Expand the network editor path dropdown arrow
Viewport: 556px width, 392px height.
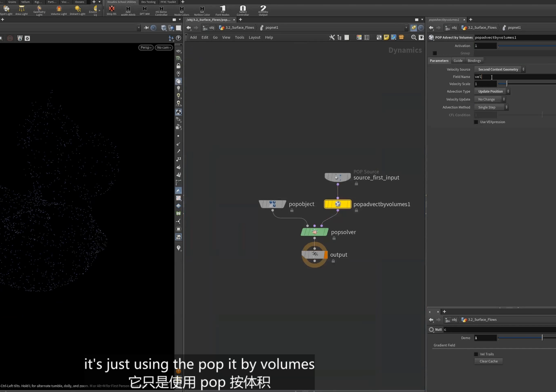(x=406, y=28)
